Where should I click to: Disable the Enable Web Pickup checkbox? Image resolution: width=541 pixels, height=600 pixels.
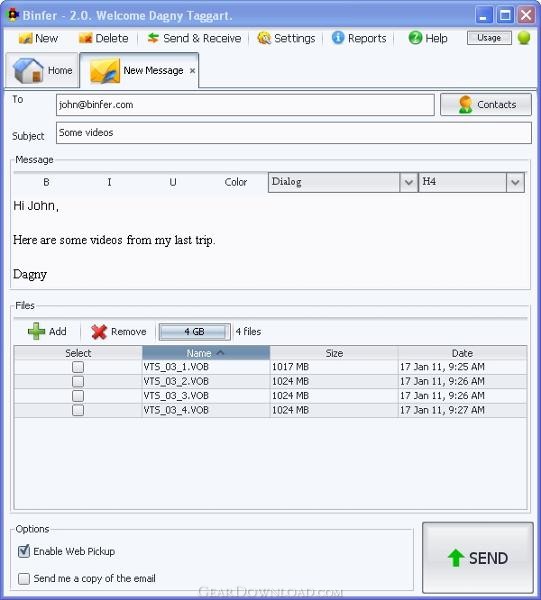(24, 551)
